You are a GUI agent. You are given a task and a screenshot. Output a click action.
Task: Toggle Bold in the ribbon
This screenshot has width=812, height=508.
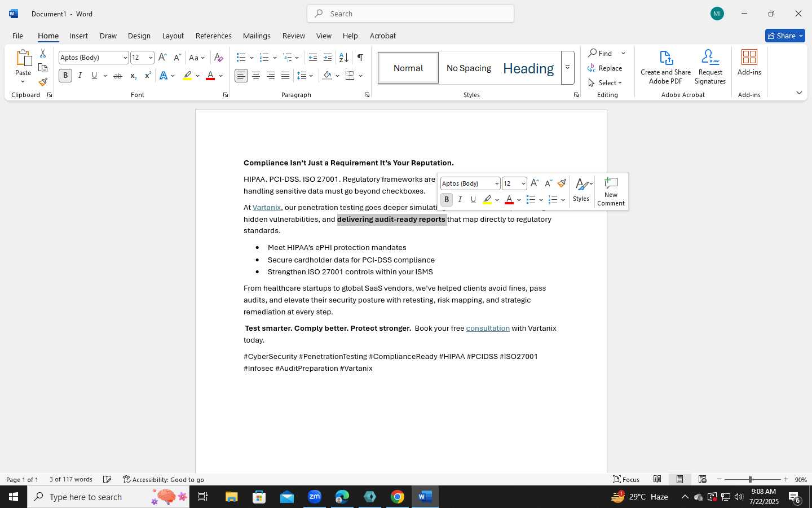[65, 76]
